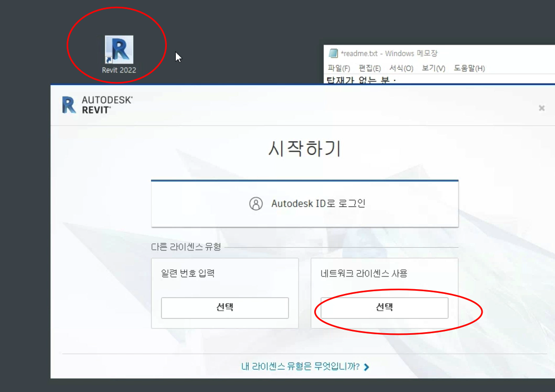Open the 파일(F) menu in Notepad
This screenshot has width=555, height=392.
339,68
